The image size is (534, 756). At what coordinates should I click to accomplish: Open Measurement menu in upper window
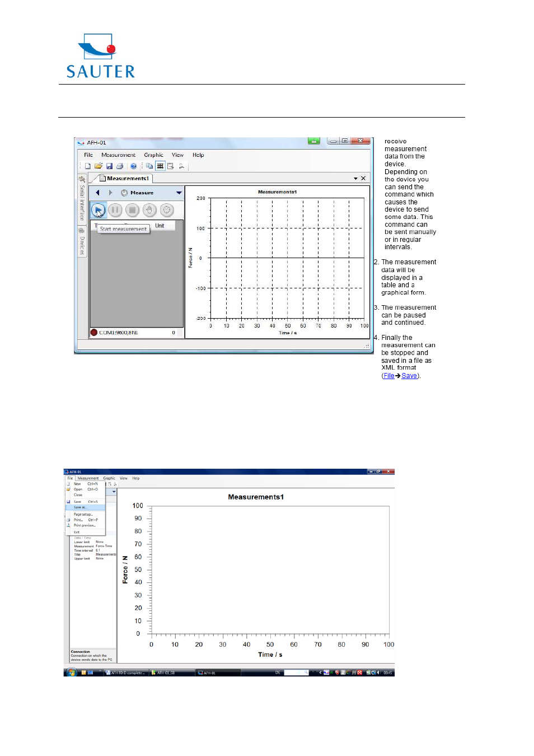118,155
